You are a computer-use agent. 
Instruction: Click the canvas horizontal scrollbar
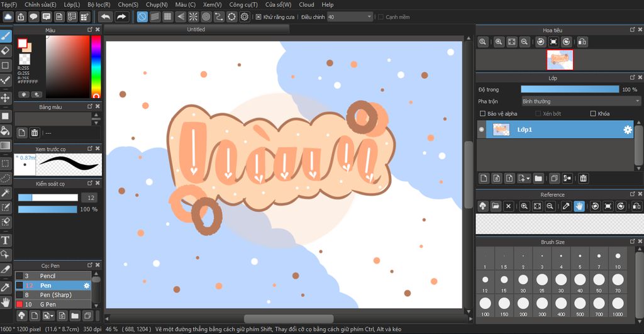(x=288, y=318)
